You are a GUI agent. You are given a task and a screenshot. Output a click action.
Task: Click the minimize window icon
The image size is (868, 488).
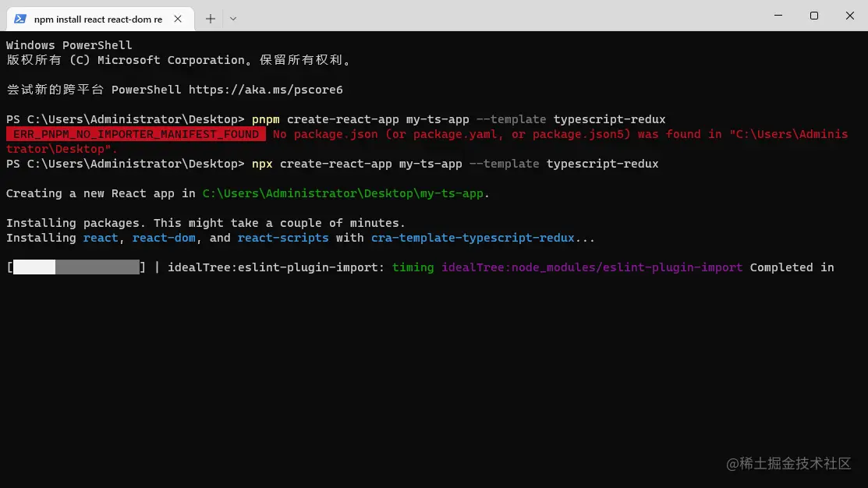[777, 16]
